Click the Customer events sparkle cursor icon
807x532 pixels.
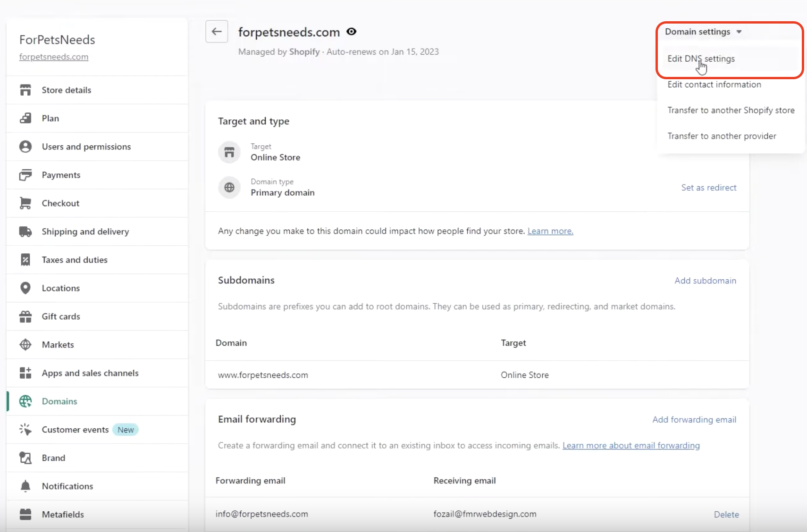25,430
